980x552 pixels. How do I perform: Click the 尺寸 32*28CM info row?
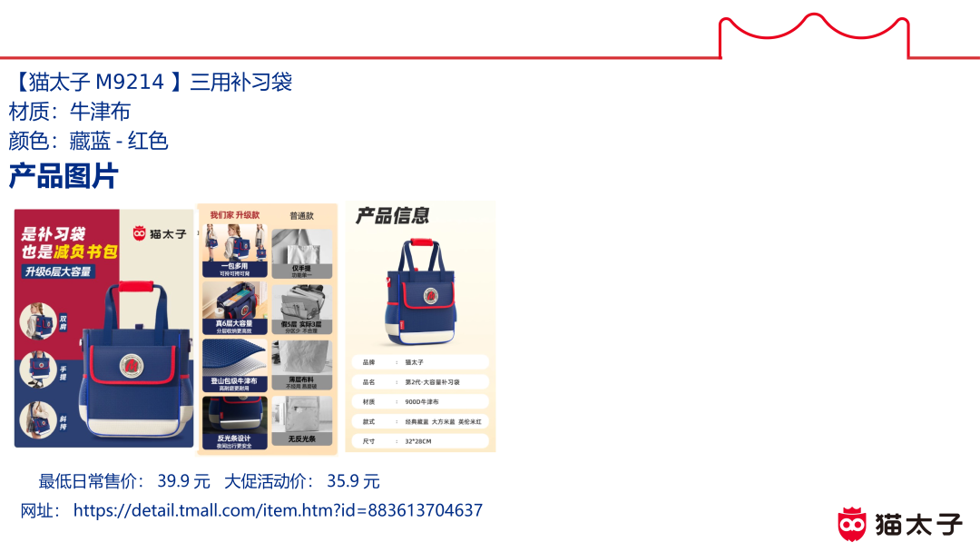pyautogui.click(x=420, y=441)
